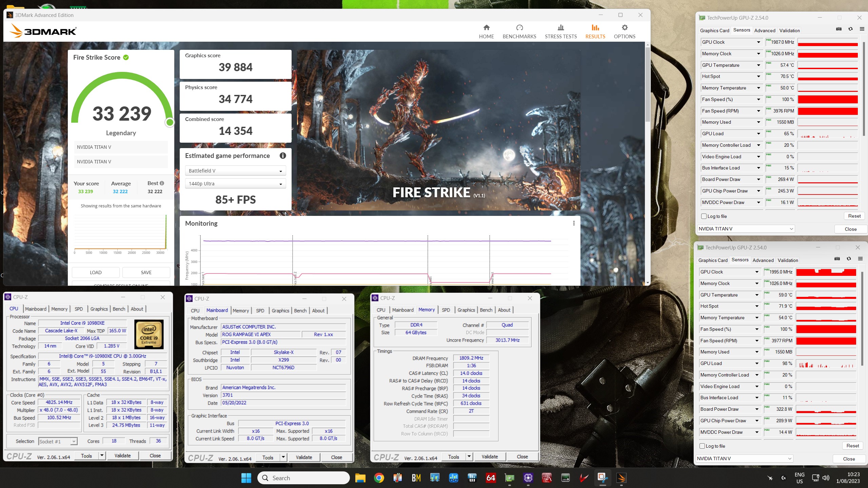Open the 1440p Ultra resolution dropdown

235,184
